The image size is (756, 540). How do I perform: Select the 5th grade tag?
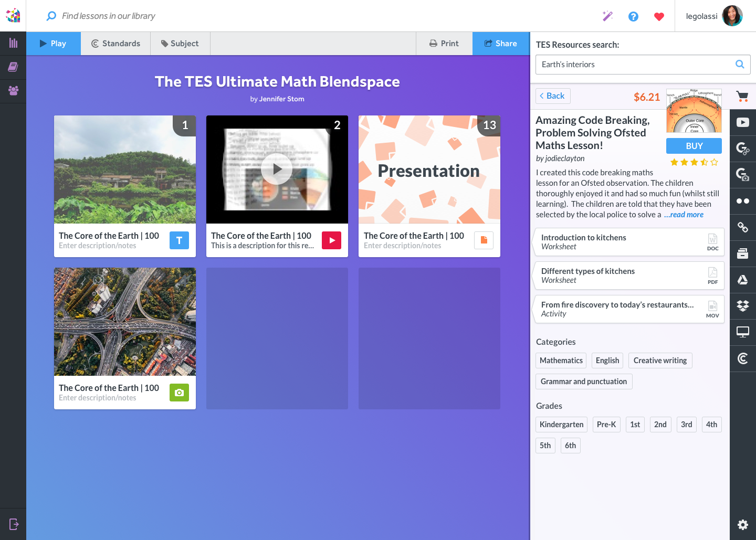click(545, 446)
